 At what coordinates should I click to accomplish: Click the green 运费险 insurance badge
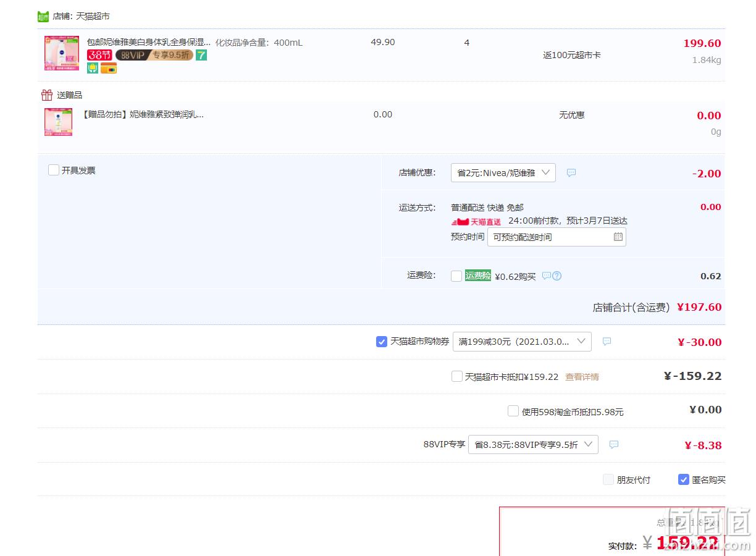478,276
